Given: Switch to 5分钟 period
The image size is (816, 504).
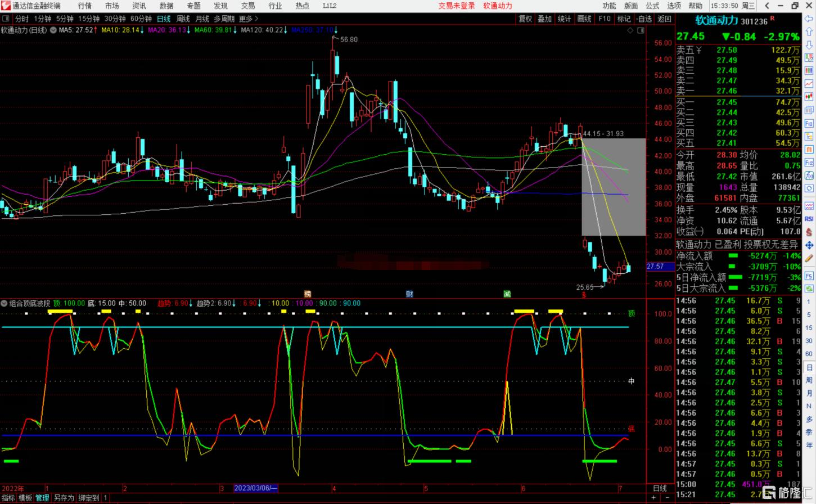Looking at the screenshot, I should click(65, 19).
